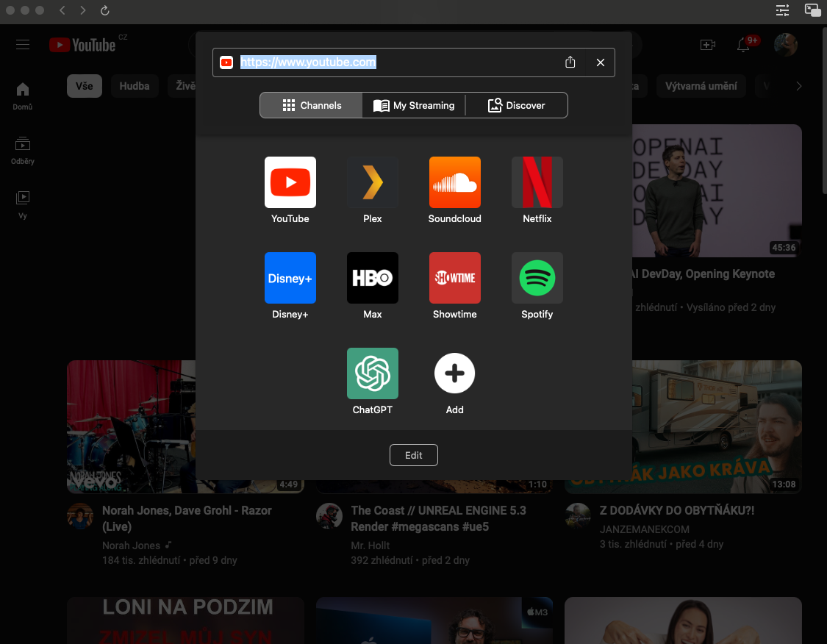Image resolution: width=827 pixels, height=644 pixels.
Task: Open title Norah Jones, Dave Grohl - Razor
Action: pyautogui.click(x=187, y=518)
